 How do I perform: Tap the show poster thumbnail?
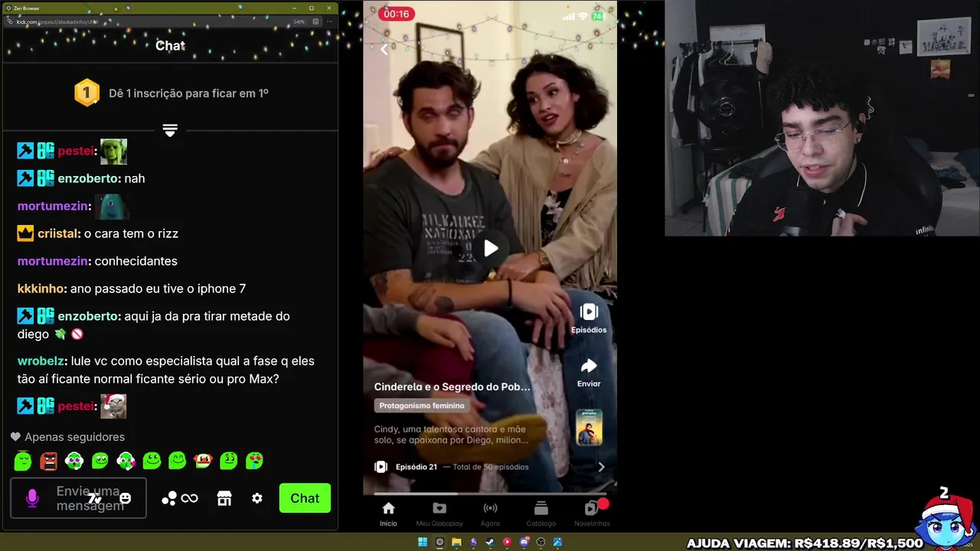point(589,428)
